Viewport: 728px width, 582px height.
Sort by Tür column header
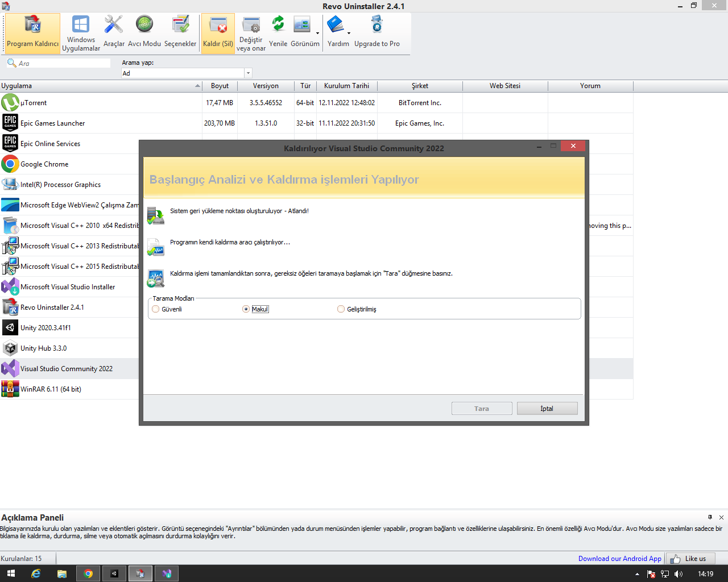pyautogui.click(x=305, y=86)
